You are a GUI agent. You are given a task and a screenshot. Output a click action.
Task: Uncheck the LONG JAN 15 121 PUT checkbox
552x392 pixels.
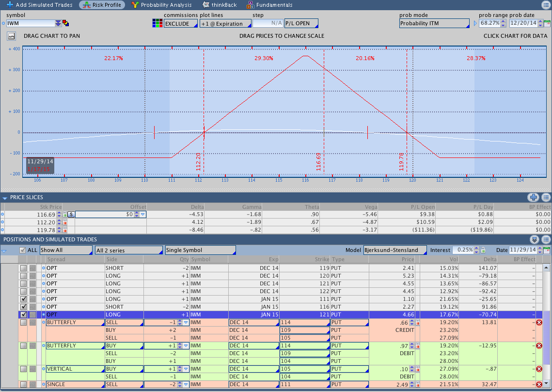coord(24,314)
